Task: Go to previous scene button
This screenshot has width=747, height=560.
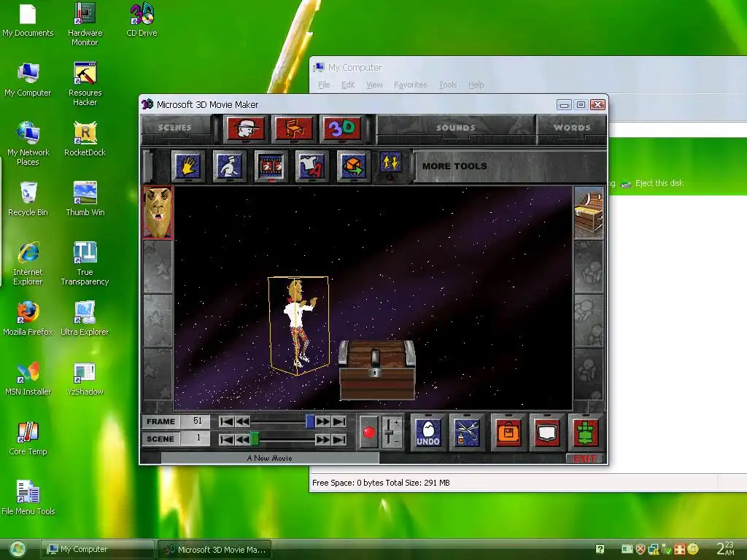Action: tap(242, 439)
